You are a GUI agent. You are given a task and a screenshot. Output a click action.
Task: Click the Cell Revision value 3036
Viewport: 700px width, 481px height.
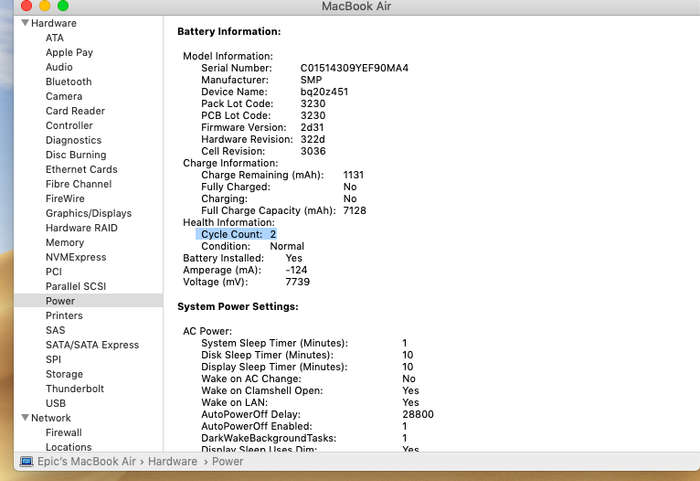pyautogui.click(x=312, y=151)
